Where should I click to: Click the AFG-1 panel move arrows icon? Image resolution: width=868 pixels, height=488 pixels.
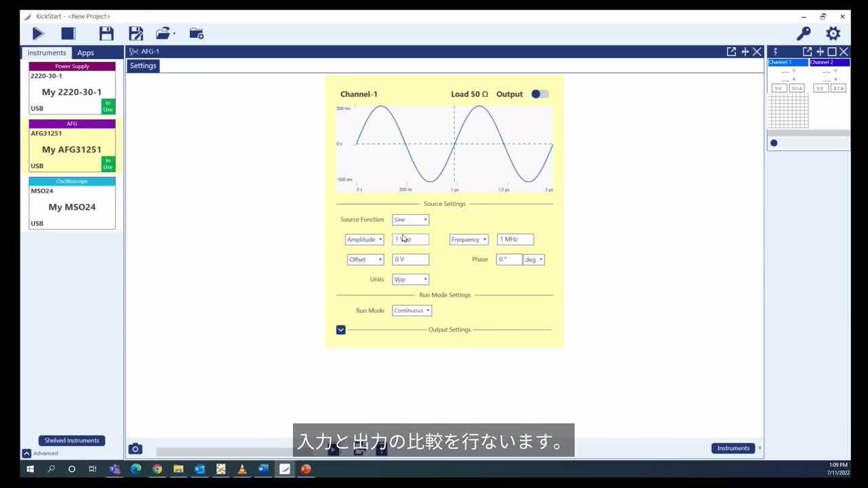(745, 52)
